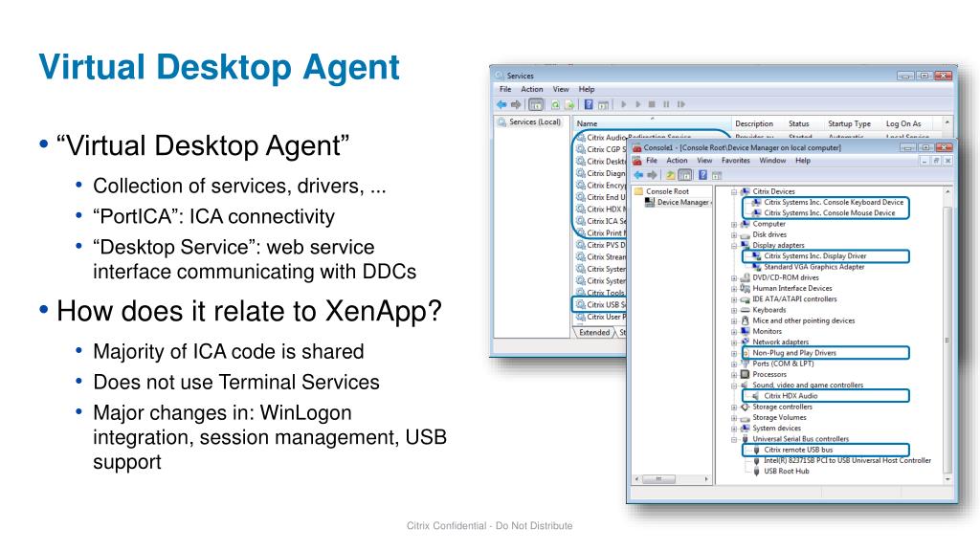Select Services (Local) node
The height and width of the screenshot is (551, 980).
click(x=528, y=121)
